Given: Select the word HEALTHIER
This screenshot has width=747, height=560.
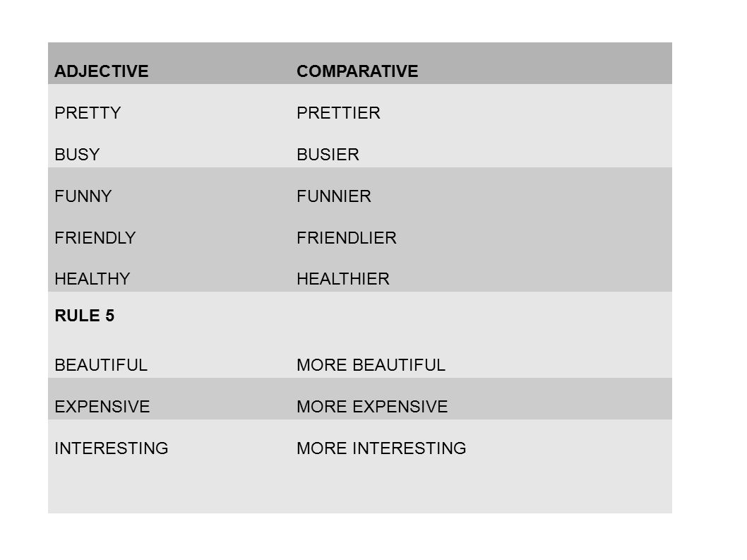Looking at the screenshot, I should point(343,279).
